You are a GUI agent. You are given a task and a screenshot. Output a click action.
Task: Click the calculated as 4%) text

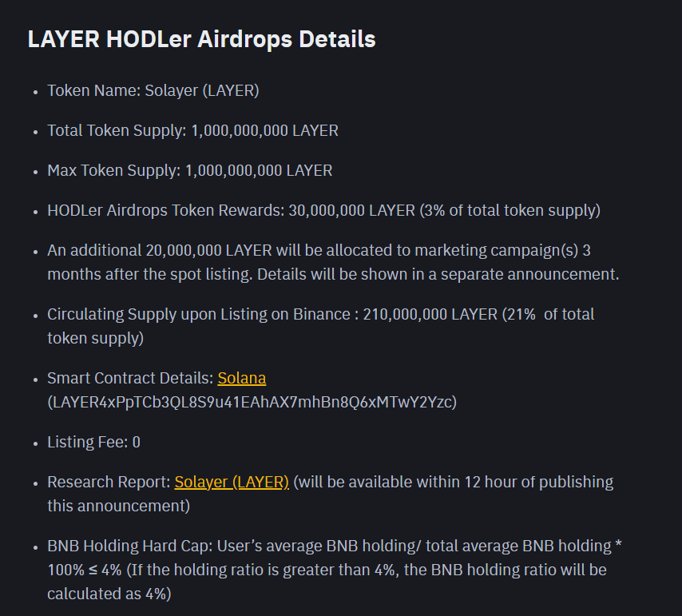point(109,594)
